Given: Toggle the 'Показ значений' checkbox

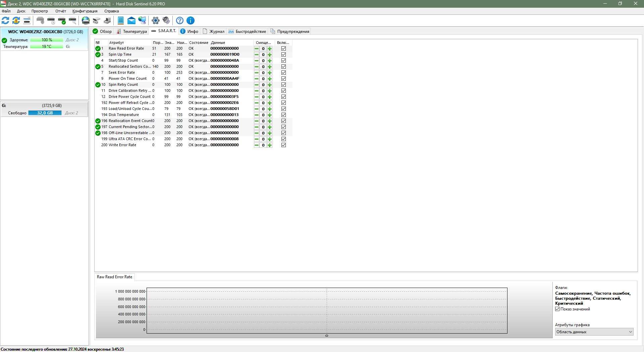Looking at the screenshot, I should click(x=557, y=309).
